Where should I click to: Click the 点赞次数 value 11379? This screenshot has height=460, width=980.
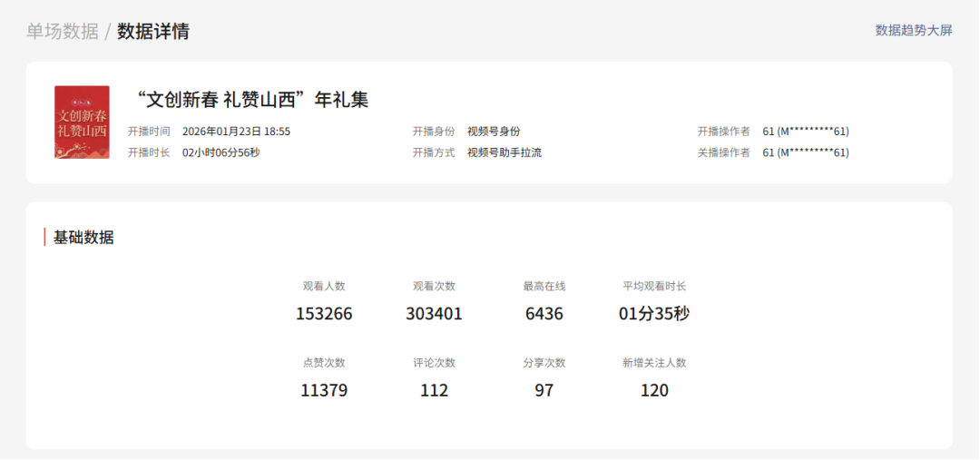click(x=324, y=390)
